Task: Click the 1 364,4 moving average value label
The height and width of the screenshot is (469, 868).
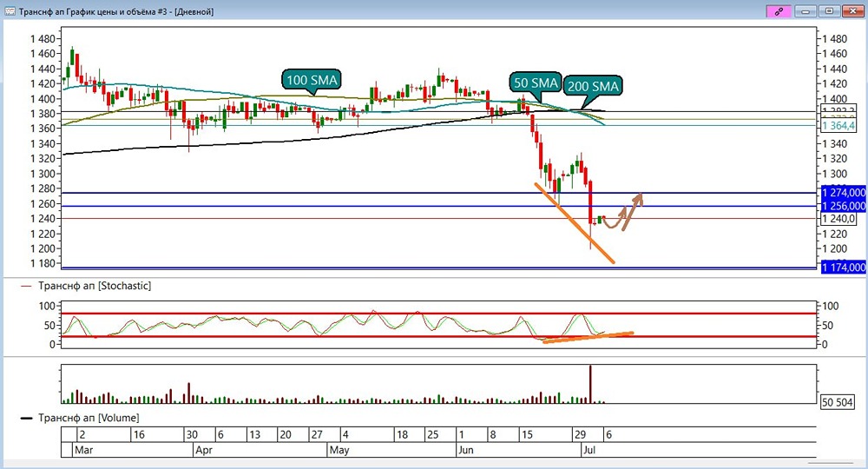Action: click(838, 126)
